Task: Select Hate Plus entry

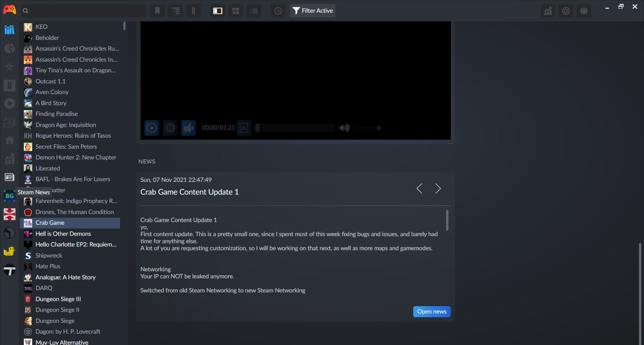Action: pyautogui.click(x=70, y=266)
